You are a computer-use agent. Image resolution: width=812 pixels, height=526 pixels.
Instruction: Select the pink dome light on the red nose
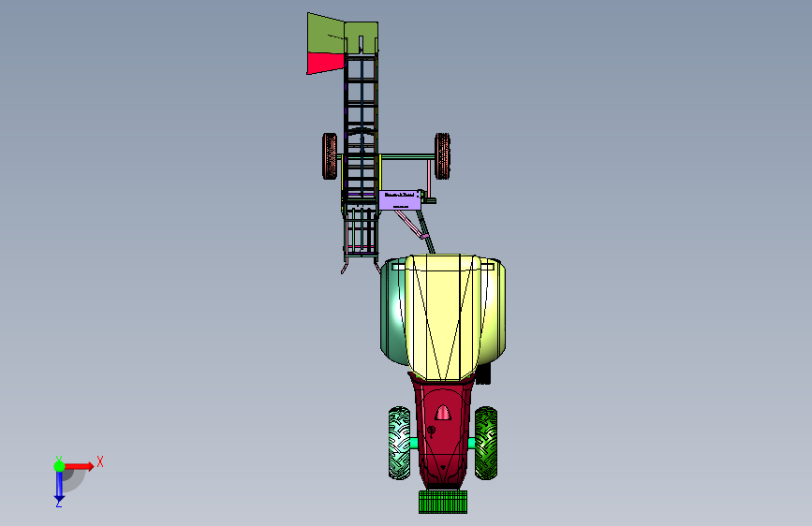coord(442,413)
